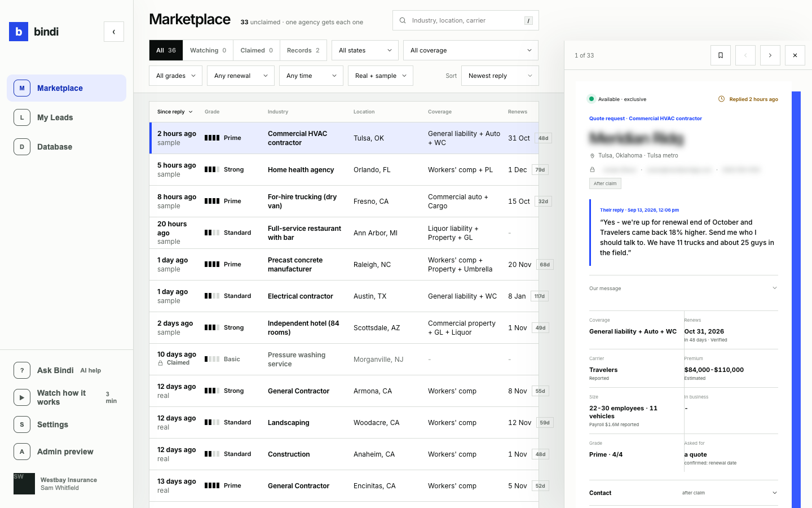Click the slash shortcut hint in the search box
Screen dimensions: 812x508
tap(528, 21)
